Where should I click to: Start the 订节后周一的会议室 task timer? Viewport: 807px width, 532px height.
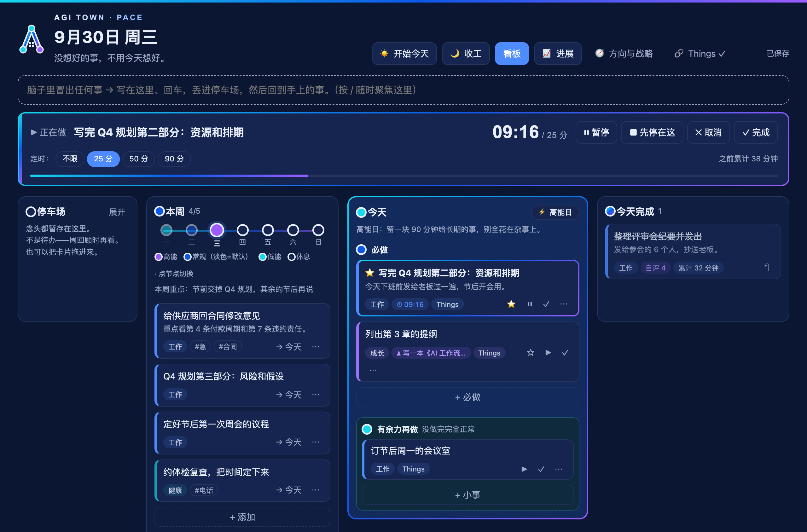(524, 469)
